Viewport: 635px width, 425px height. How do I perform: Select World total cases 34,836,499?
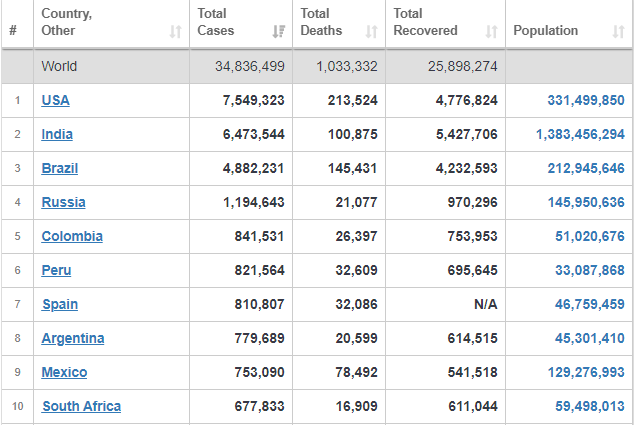(249, 66)
